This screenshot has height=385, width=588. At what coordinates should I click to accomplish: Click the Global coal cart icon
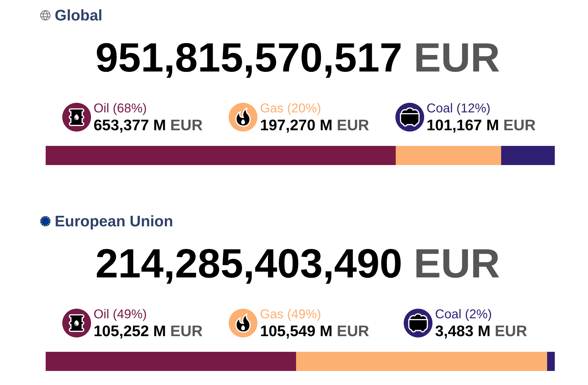[409, 117]
